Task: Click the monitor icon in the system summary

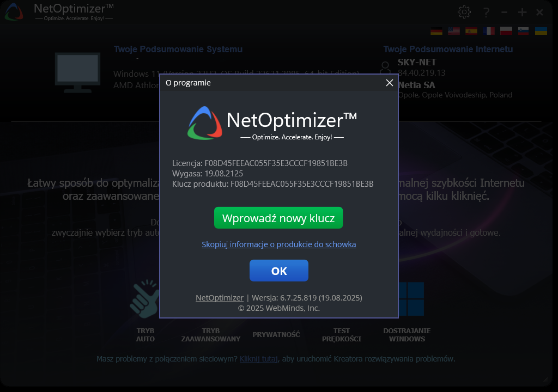Action: click(x=77, y=72)
